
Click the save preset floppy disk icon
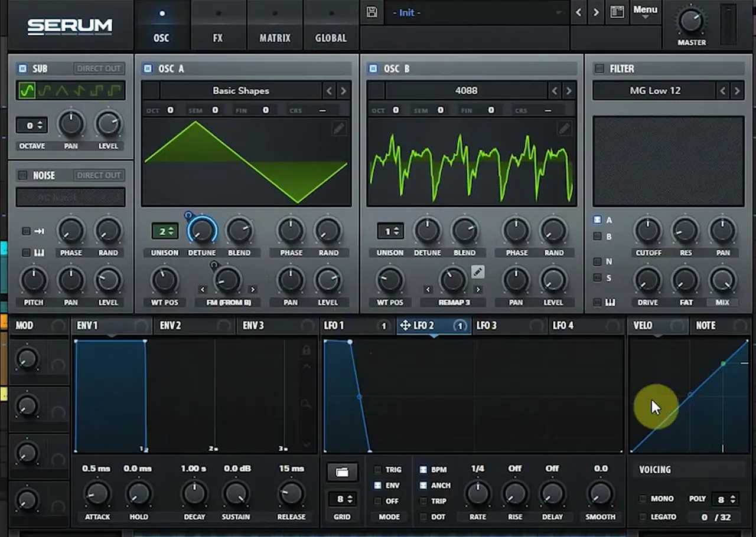click(372, 12)
